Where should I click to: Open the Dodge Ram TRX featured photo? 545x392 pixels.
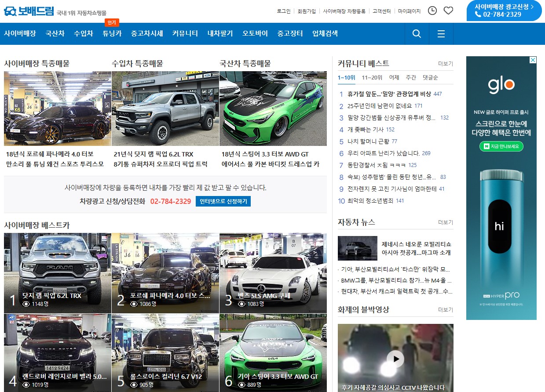click(x=165, y=109)
